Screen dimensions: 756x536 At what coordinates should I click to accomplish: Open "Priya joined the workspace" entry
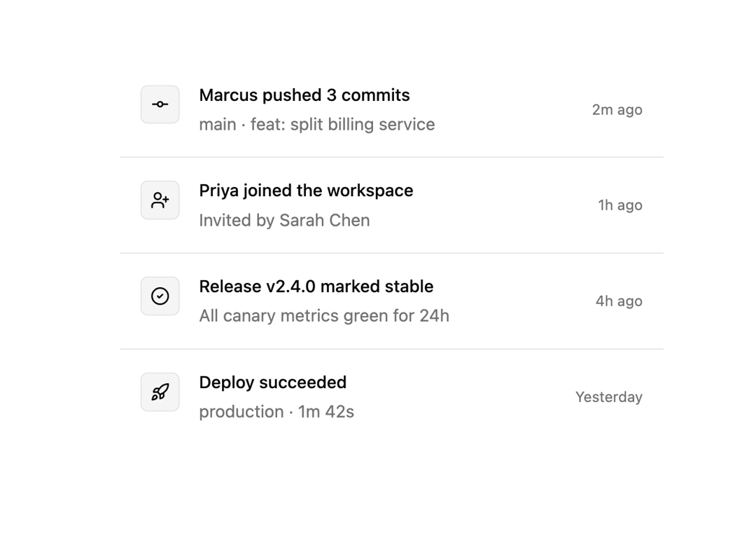coord(391,205)
